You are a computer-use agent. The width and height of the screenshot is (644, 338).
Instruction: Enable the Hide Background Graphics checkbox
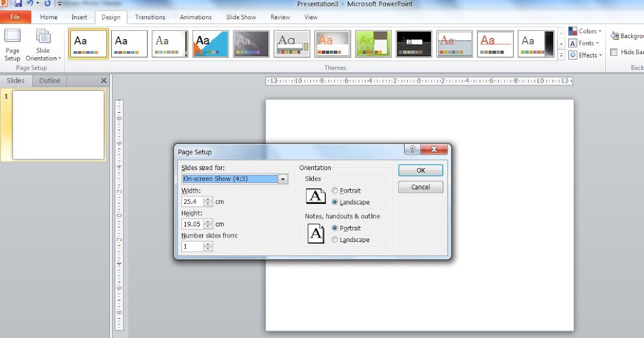(614, 52)
